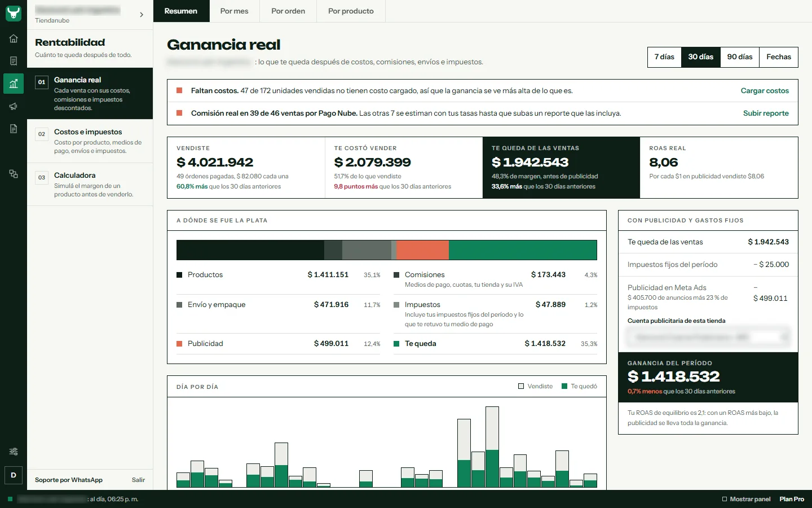Expand the Tiendanube store switcher chevron
The image size is (812, 508).
[142, 15]
